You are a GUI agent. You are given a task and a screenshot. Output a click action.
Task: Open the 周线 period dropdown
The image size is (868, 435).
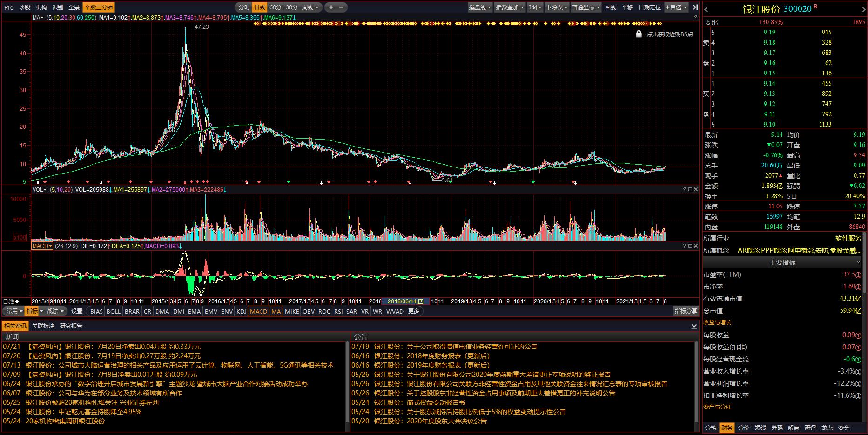pyautogui.click(x=310, y=7)
